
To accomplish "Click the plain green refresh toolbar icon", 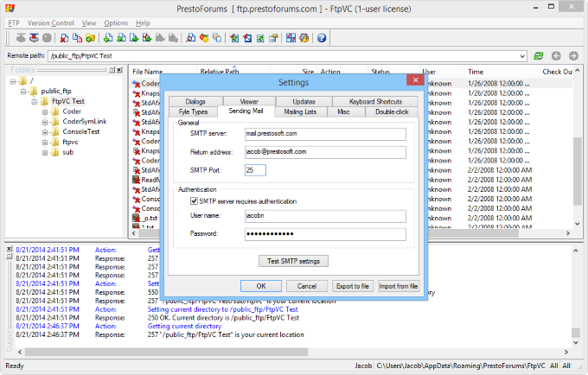I will [260, 38].
